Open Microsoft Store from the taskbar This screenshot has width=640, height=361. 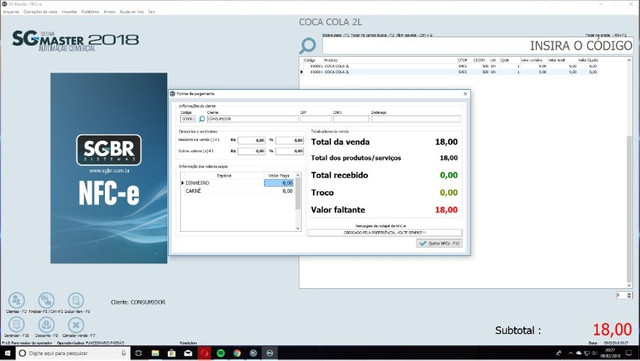coord(171,353)
